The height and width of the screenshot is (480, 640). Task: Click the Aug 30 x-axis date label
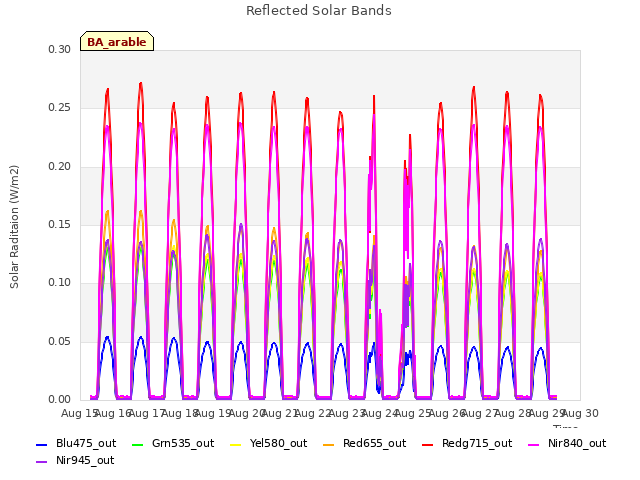[x=580, y=413]
